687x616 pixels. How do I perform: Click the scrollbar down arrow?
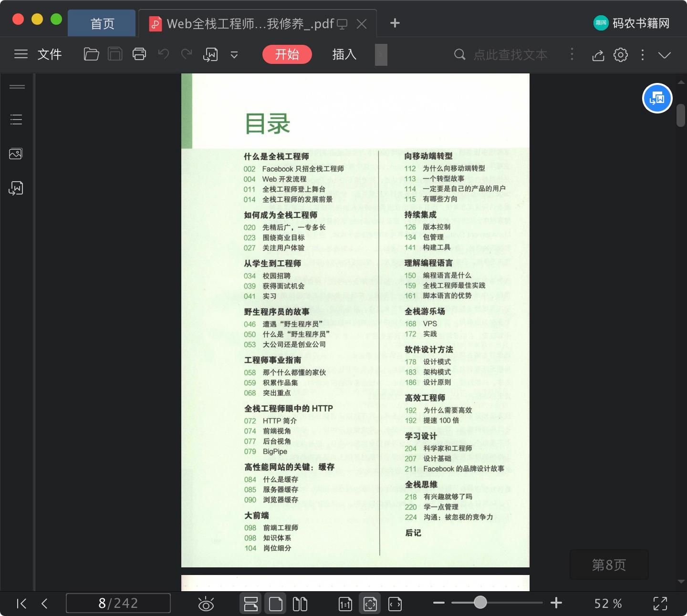point(681,582)
